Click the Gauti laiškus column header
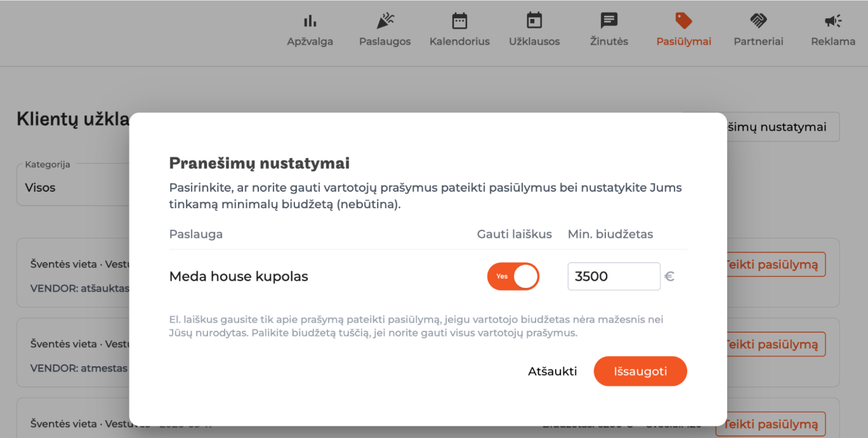Viewport: 868px width, 438px height. click(x=515, y=234)
